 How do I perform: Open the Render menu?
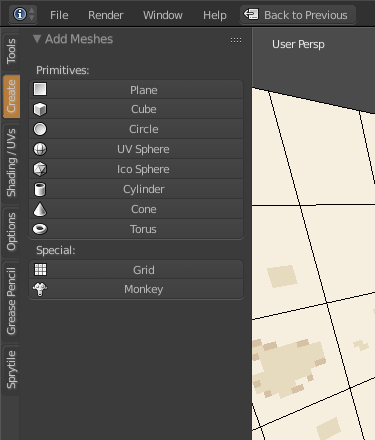(106, 15)
